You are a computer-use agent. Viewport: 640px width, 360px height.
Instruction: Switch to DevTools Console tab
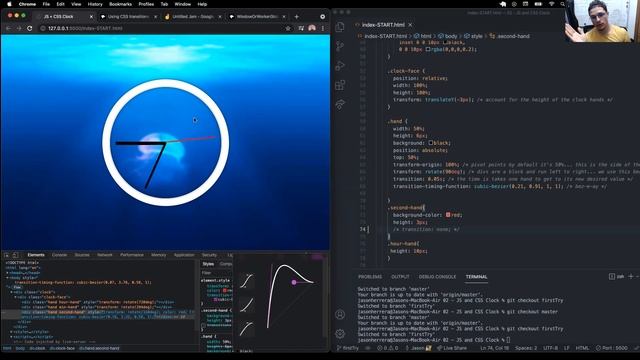click(59, 255)
